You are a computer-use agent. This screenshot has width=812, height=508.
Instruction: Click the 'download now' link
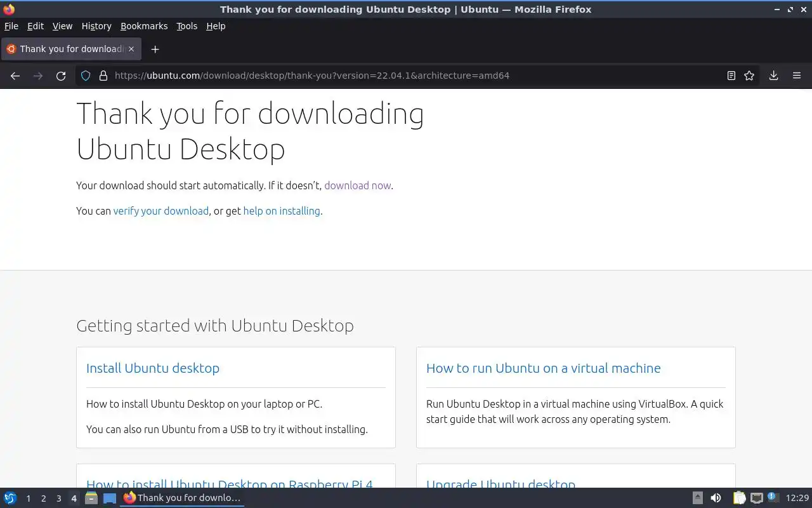(x=357, y=185)
